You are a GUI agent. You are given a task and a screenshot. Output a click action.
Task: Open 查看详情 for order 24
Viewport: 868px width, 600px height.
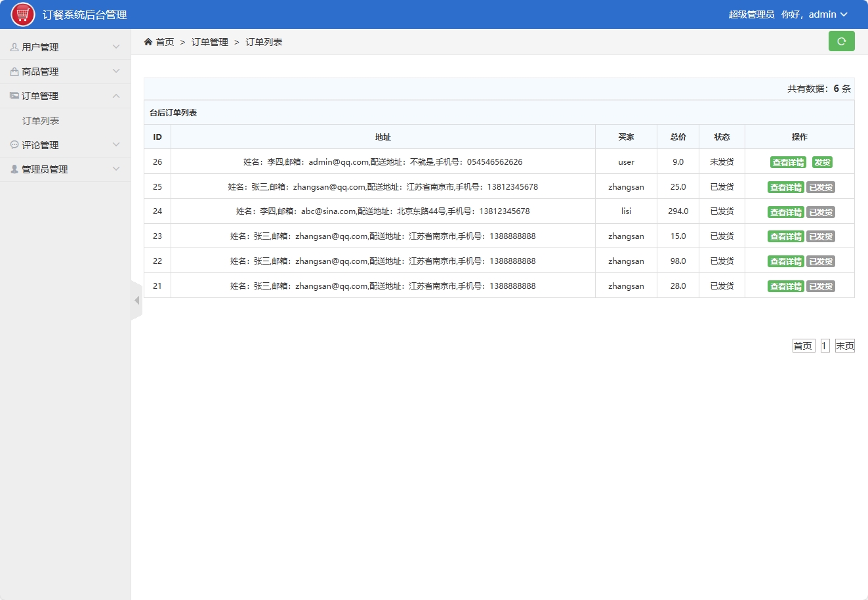point(786,211)
